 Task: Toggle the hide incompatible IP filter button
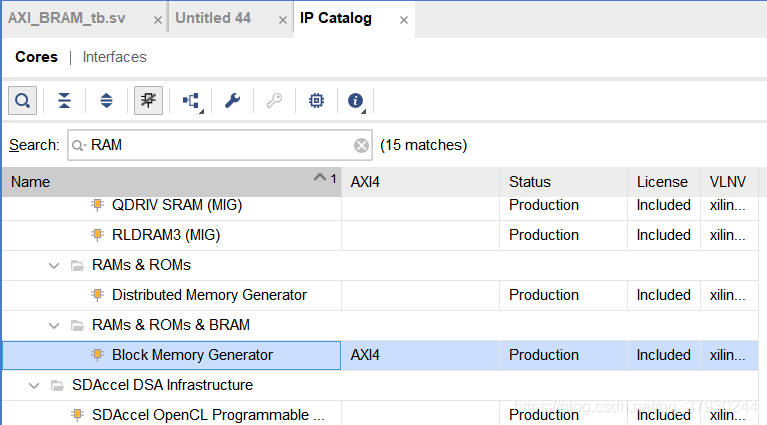pos(148,101)
